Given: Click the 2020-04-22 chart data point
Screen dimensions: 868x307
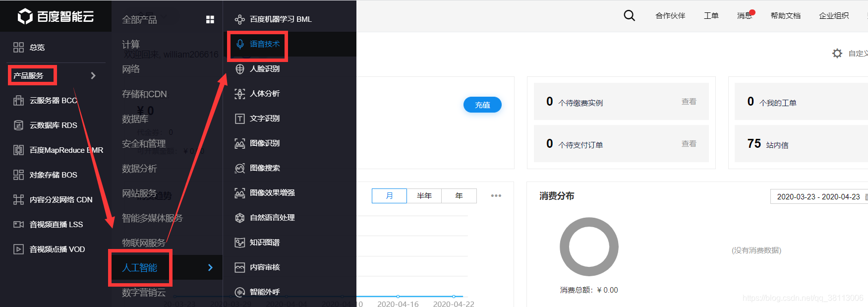Looking at the screenshot, I should [x=454, y=297].
